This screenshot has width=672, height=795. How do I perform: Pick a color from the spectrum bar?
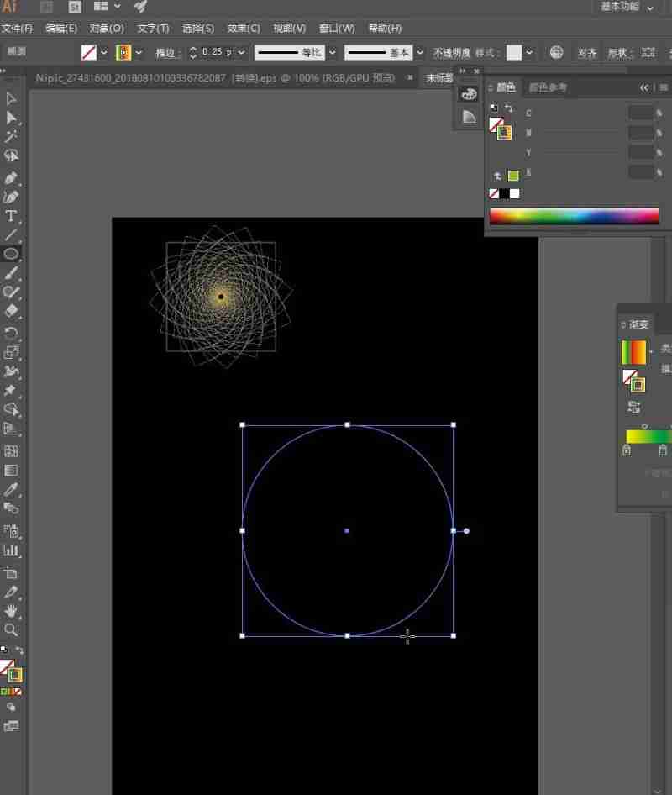point(574,216)
